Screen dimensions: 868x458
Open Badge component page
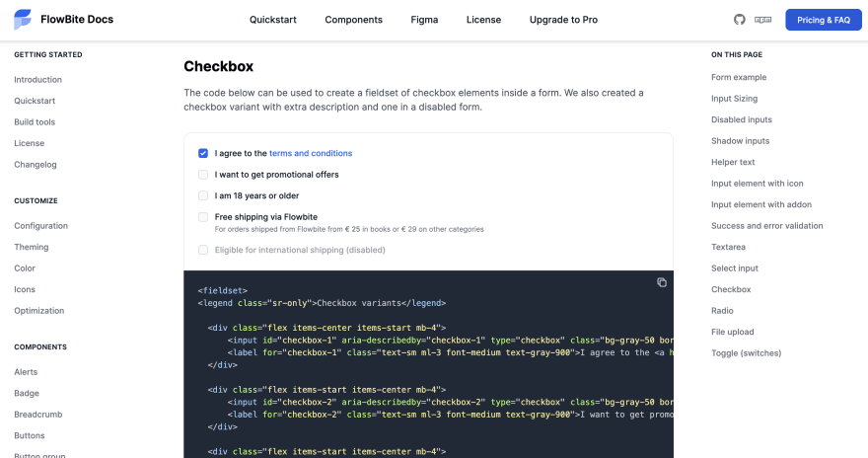tap(27, 393)
